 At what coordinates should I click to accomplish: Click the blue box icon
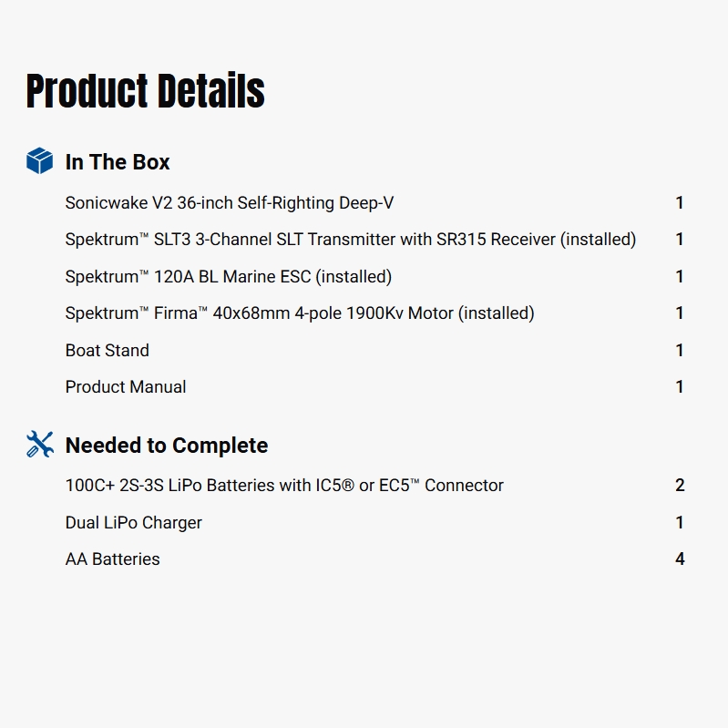(39, 161)
